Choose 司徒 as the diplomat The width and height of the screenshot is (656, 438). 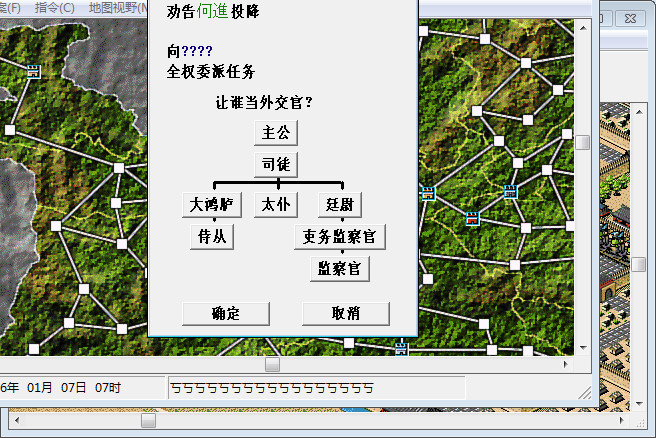click(276, 164)
